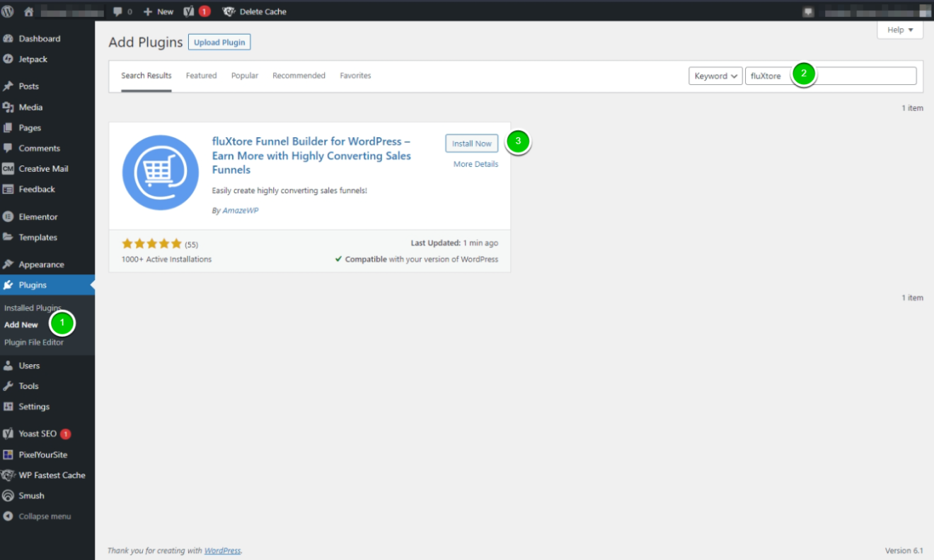Check the plugin's five-star rating

152,243
